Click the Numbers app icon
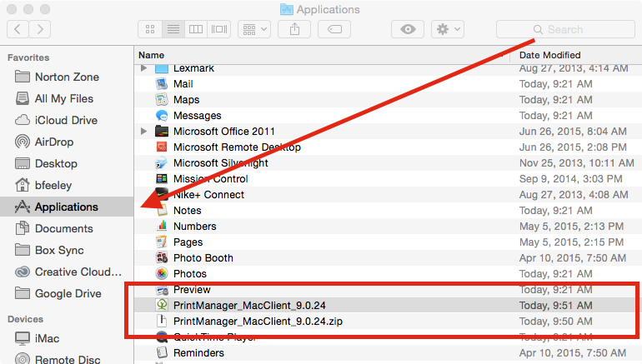 coord(162,227)
